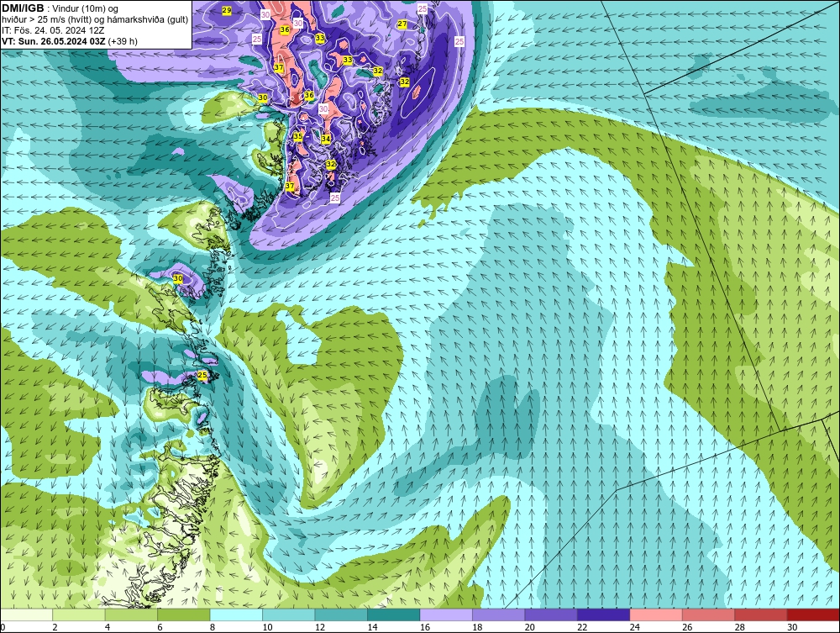Click the 18–20 m/s purple legend swatch

(499, 615)
